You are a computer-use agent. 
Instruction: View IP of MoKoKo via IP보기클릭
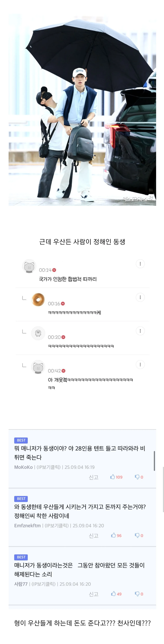click(x=49, y=467)
